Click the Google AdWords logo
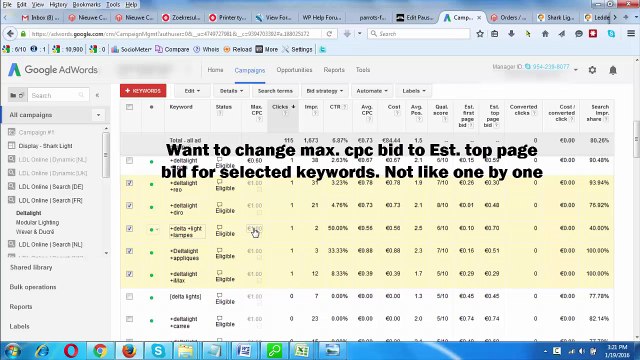 (53, 70)
